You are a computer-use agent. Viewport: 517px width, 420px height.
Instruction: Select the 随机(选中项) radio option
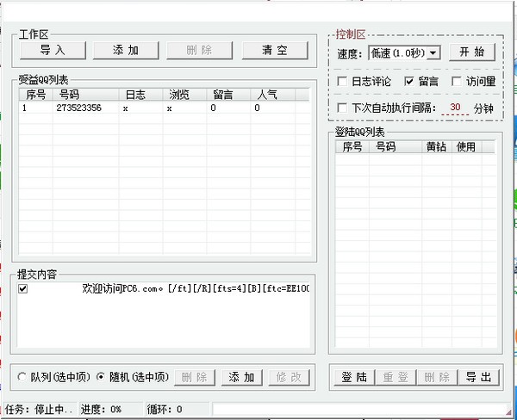tap(100, 377)
